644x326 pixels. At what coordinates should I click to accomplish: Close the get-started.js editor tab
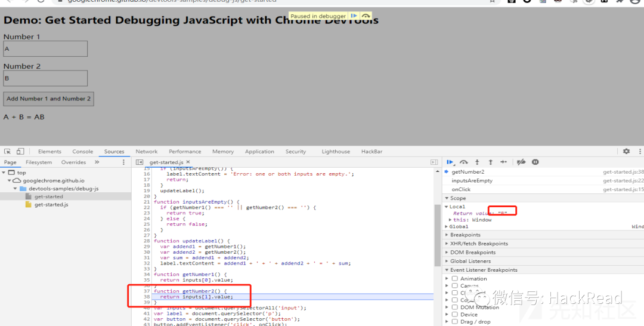[x=188, y=162]
